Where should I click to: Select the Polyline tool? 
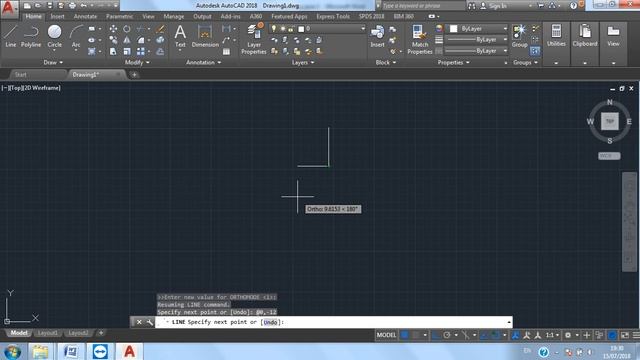click(x=31, y=36)
